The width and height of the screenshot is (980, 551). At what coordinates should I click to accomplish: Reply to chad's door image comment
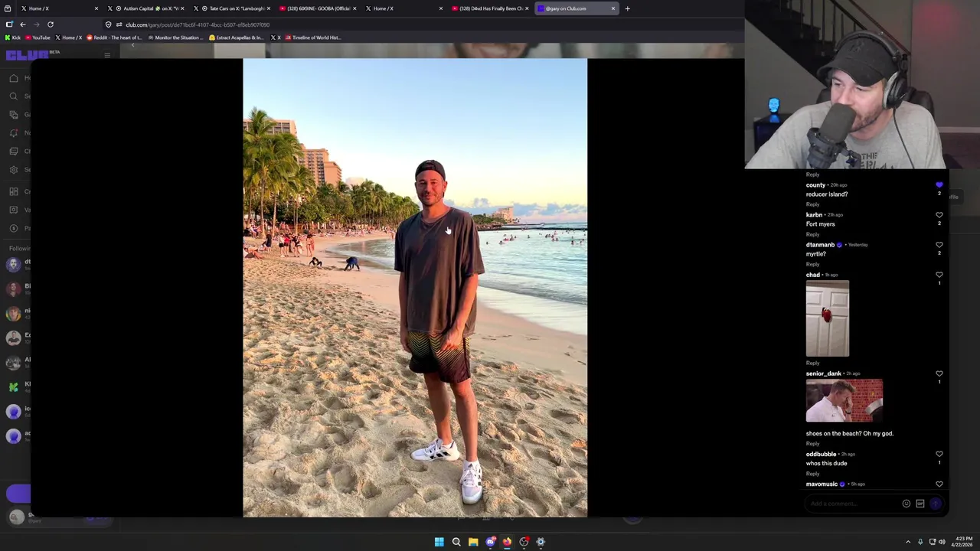click(x=812, y=363)
